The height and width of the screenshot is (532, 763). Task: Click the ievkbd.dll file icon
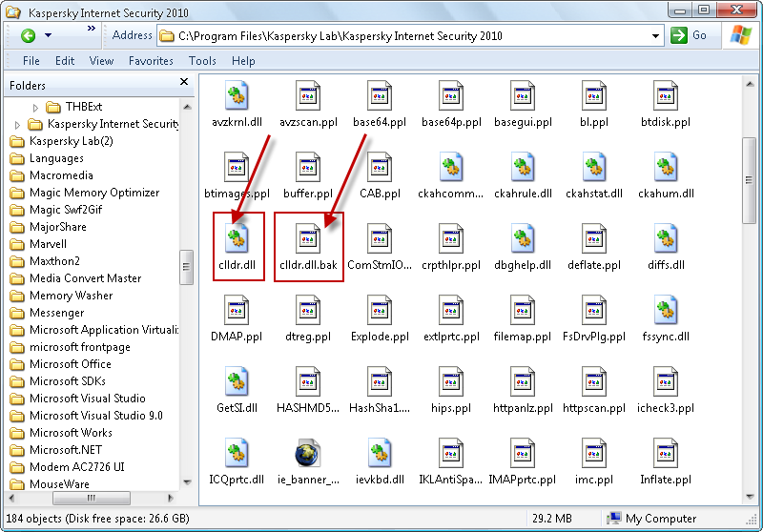coord(380,453)
